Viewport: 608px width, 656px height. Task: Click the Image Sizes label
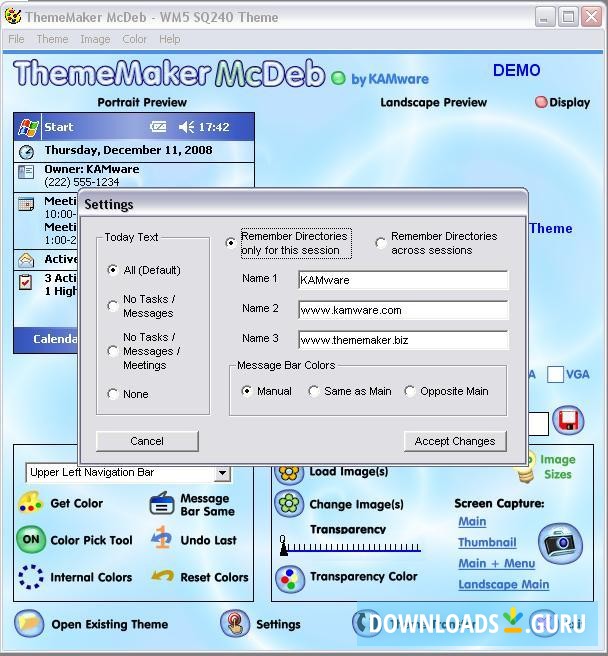(x=558, y=467)
